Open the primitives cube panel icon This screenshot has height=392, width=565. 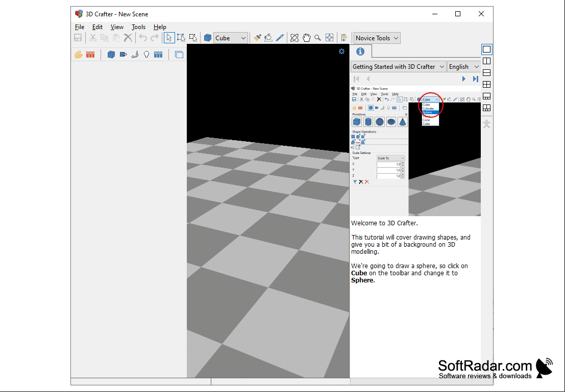click(111, 55)
